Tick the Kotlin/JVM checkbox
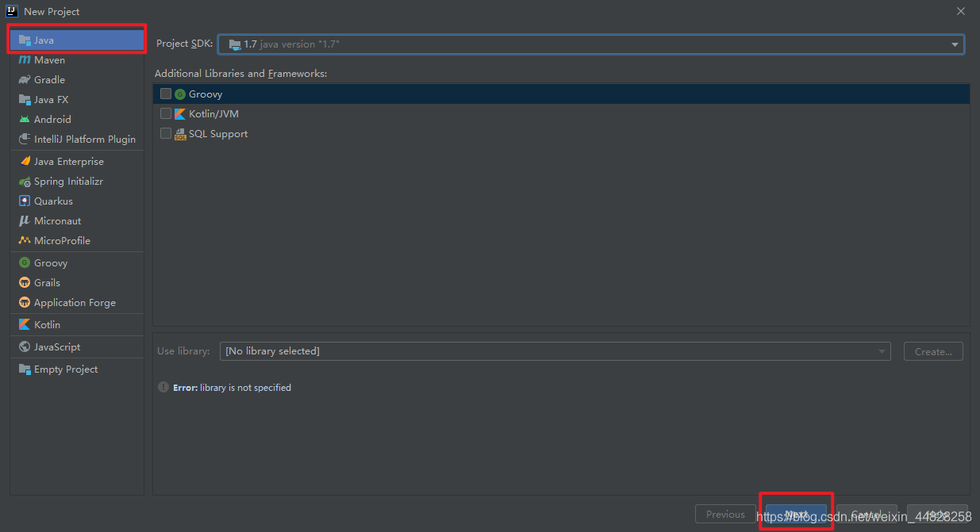This screenshot has height=532, width=980. (166, 113)
